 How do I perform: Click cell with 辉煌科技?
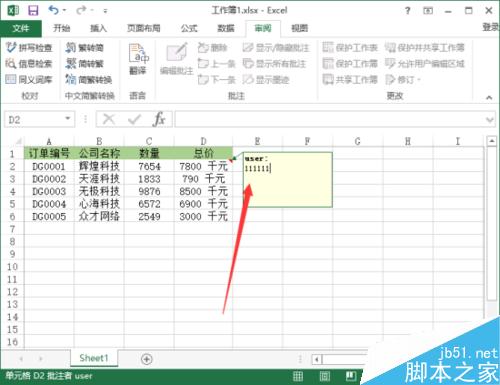[99, 166]
